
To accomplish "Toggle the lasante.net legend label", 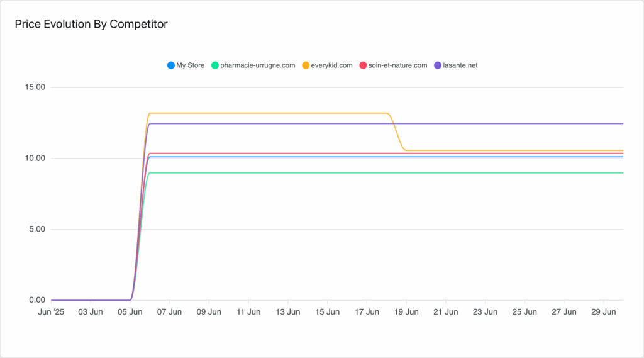I will (x=460, y=65).
